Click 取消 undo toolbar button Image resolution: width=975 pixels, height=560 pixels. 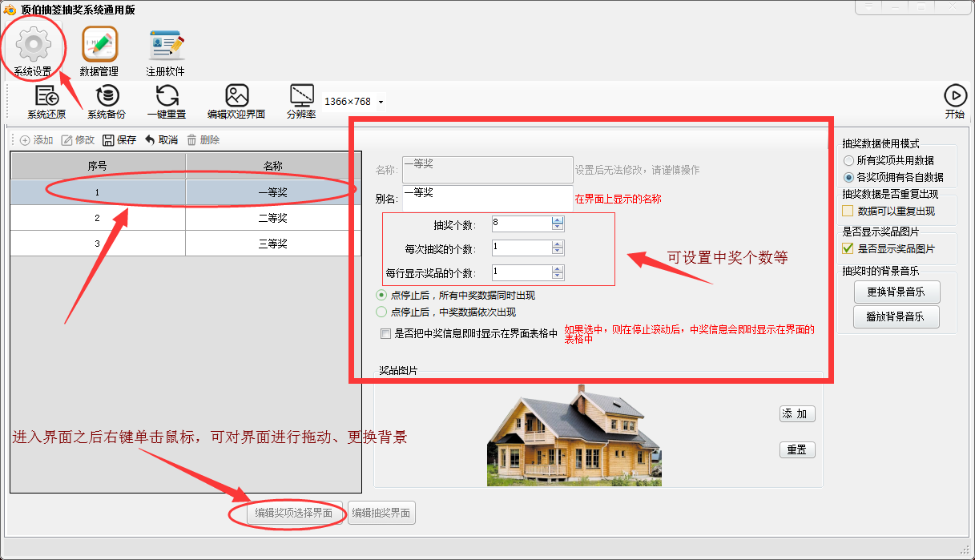point(161,140)
